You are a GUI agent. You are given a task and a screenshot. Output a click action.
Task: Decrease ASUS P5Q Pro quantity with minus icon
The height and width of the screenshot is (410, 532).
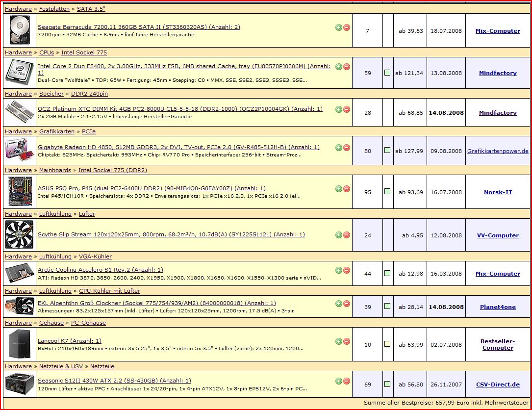coord(346,189)
